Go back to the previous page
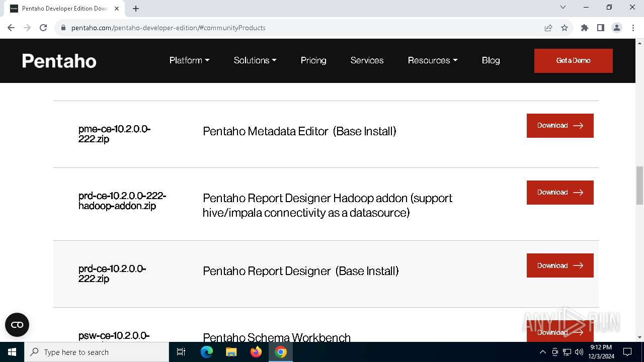 [x=11, y=28]
